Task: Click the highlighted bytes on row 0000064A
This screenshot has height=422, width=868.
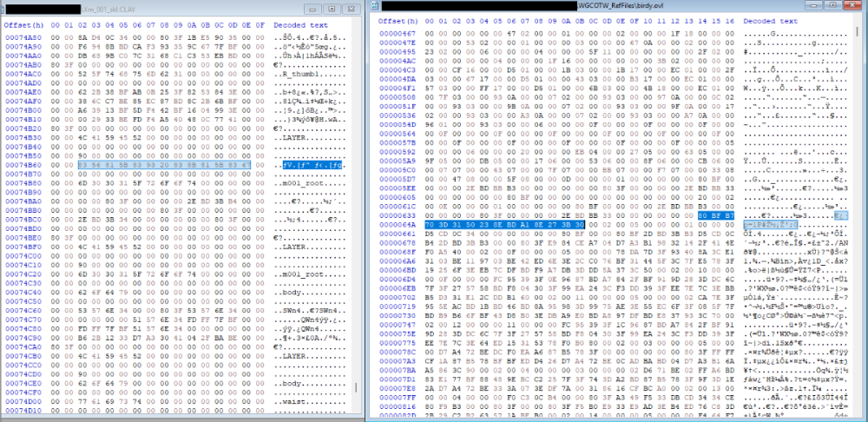Action: 504,224
